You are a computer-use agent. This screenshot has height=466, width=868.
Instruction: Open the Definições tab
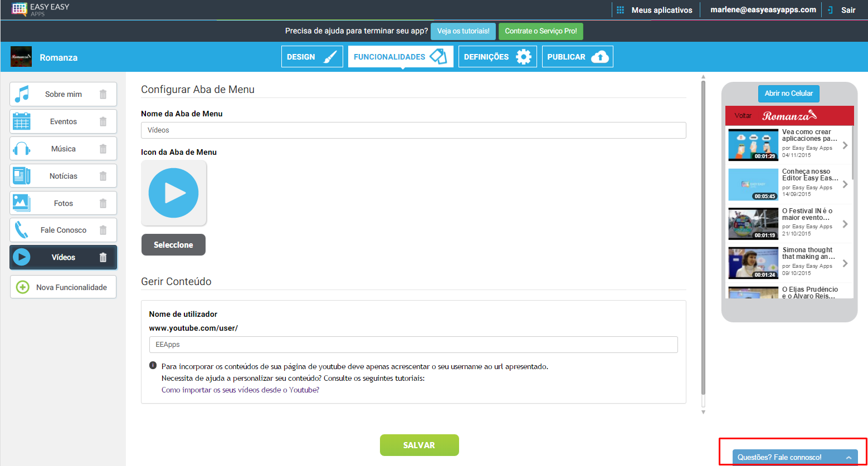point(498,57)
